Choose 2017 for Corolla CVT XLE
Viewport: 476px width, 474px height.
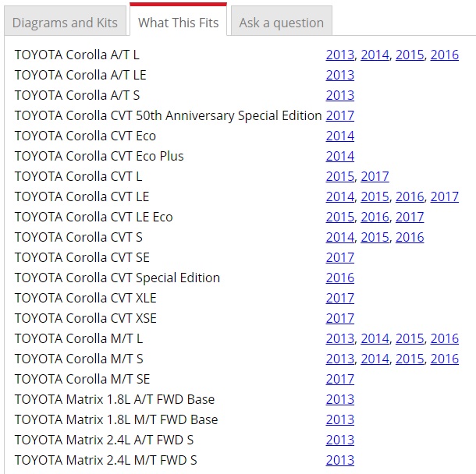pos(339,298)
